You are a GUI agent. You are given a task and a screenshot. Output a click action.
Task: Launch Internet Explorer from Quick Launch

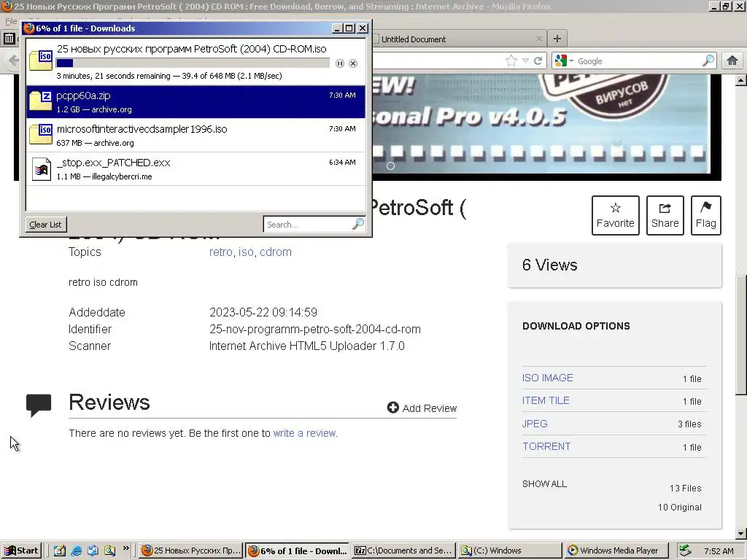pos(76,551)
